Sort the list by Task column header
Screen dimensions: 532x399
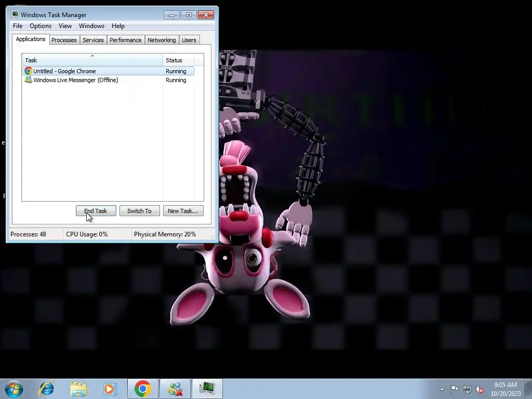click(92, 60)
